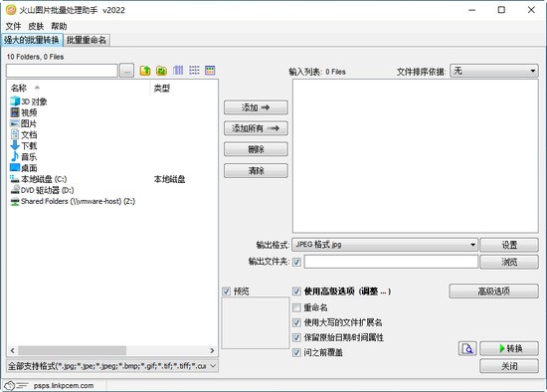Toggle 保留原始日期时间属性 checkbox
547x392 pixels.
pyautogui.click(x=296, y=337)
